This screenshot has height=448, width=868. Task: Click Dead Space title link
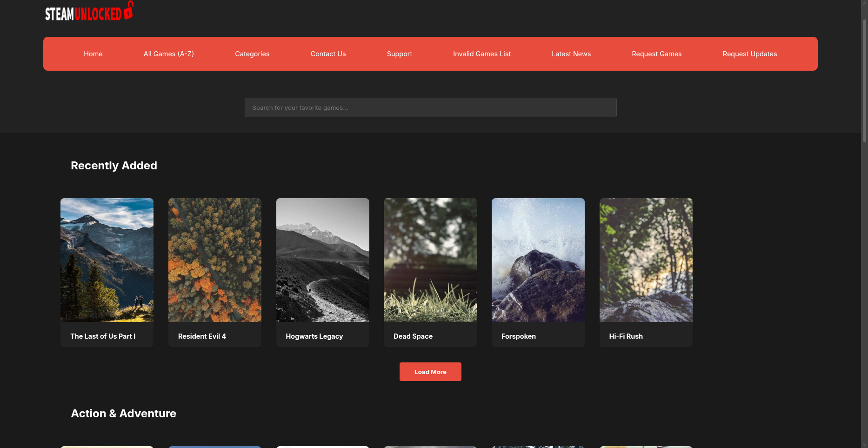pos(413,336)
